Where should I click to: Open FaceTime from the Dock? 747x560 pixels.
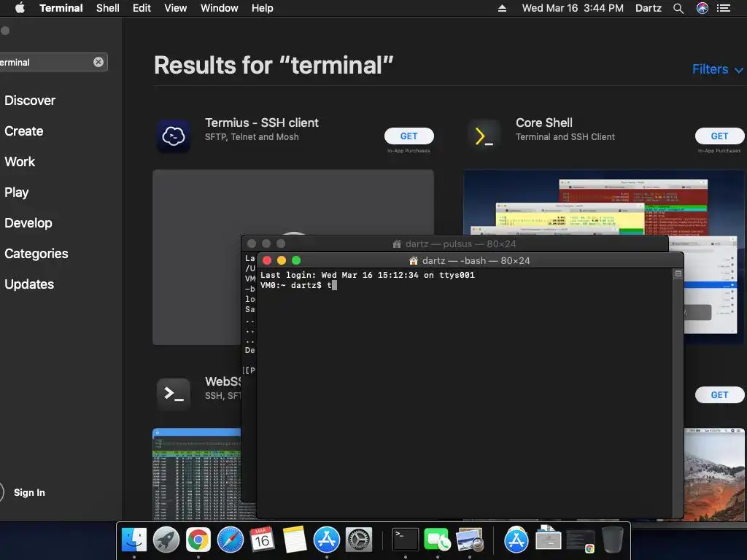[438, 540]
